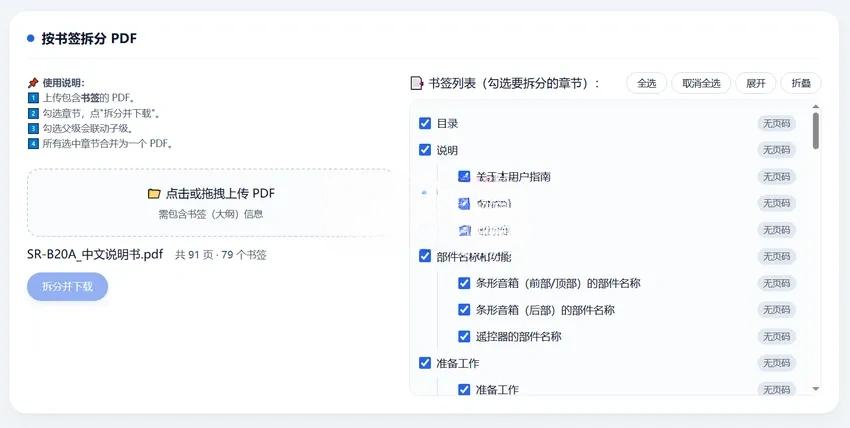Select the 条形音箱(后部)的部件名称 label
Screen dimensions: 850x428
click(x=545, y=310)
